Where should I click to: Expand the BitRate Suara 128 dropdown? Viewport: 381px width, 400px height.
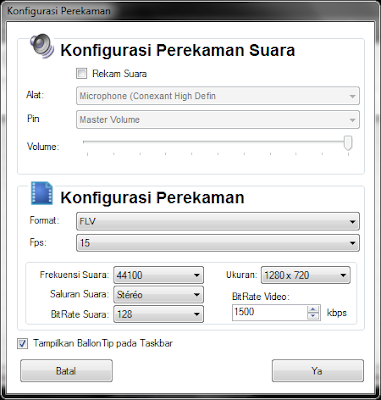click(158, 314)
